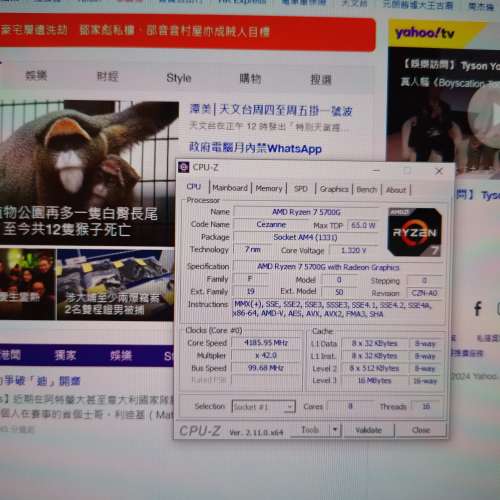The width and height of the screenshot is (500, 500).
Task: Click the L1 Data value "8 x 32 KBytes"
Action: [375, 343]
